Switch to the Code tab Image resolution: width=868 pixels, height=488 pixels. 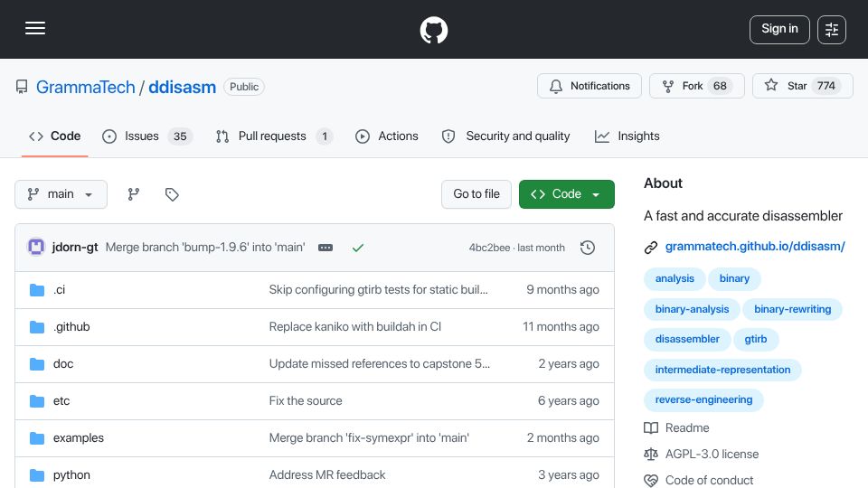tap(55, 136)
